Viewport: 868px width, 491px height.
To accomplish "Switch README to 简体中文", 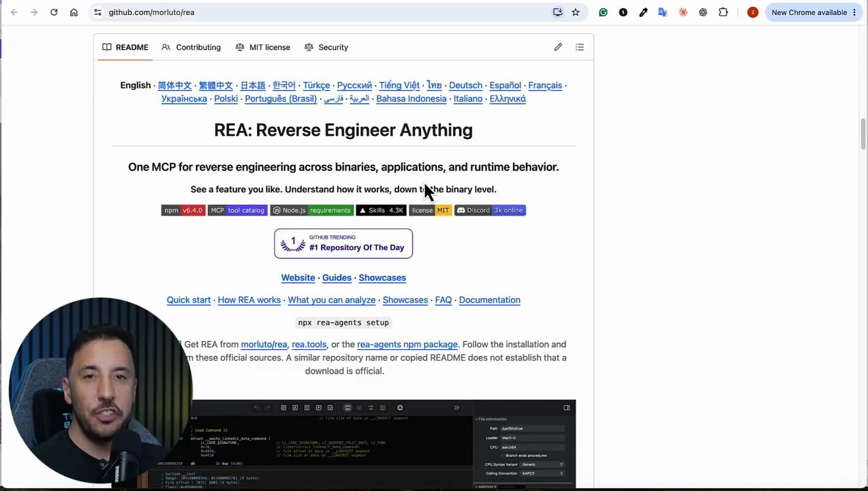I will tap(174, 85).
